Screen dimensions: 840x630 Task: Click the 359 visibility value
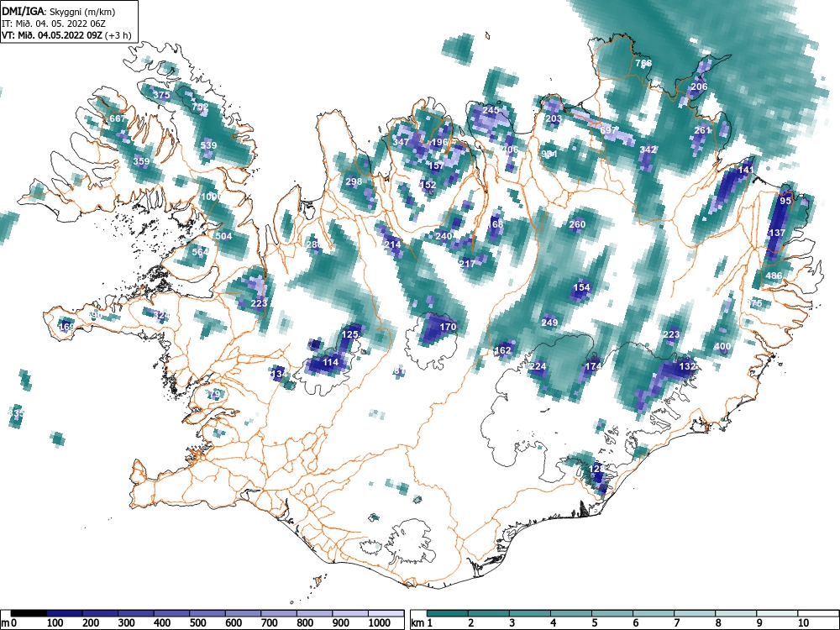tap(141, 161)
